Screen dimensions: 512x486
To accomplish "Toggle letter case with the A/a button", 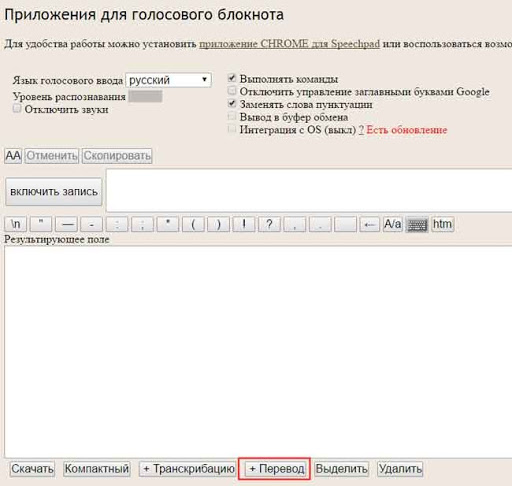I will pos(393,224).
